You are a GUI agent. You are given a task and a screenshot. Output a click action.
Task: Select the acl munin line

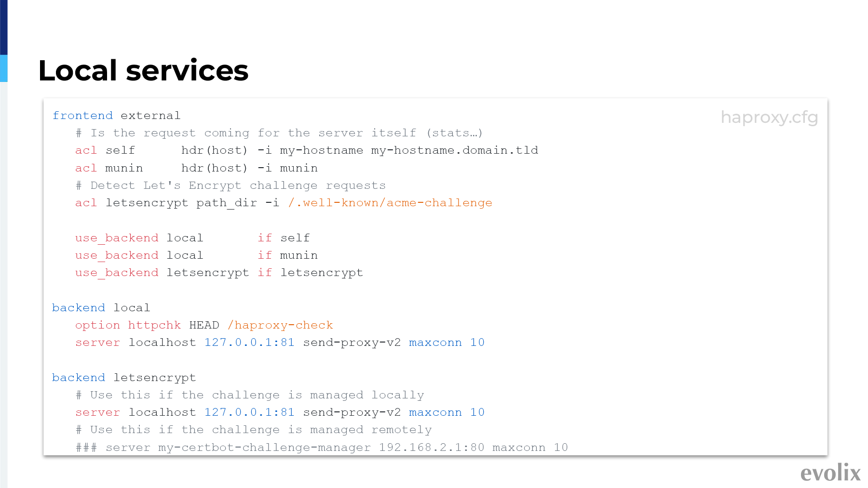tap(196, 168)
